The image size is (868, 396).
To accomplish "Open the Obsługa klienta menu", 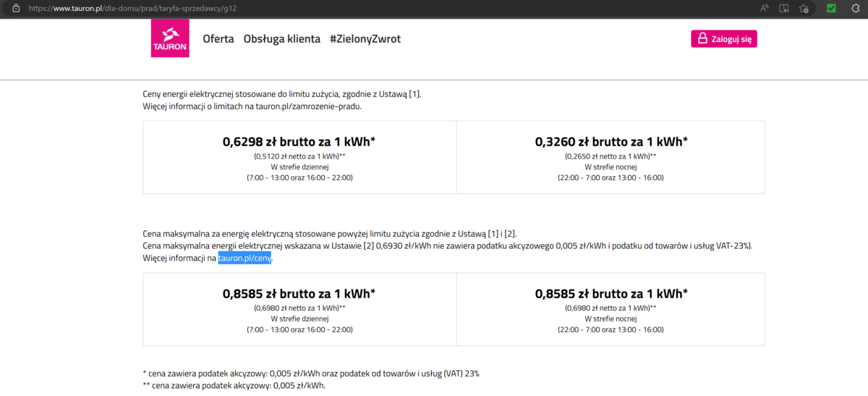I will [282, 39].
